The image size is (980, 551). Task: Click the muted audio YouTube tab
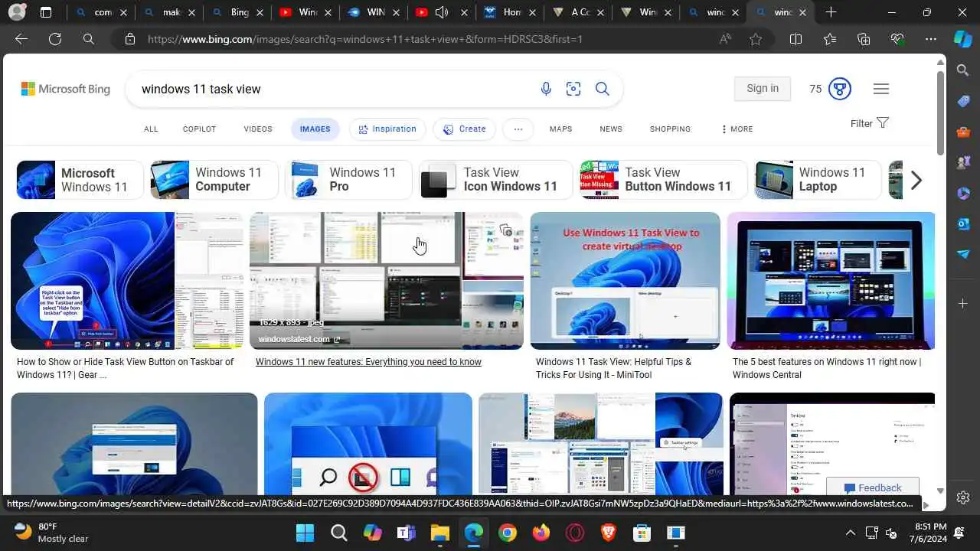click(442, 12)
